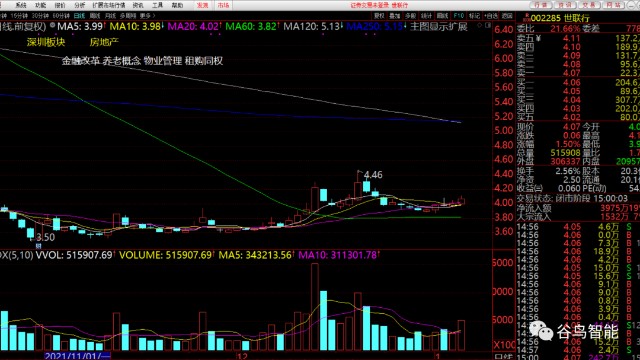The width and height of the screenshot is (640, 360).
Task: Click the R margin-trading badge beside 002285
Action: click(x=527, y=17)
